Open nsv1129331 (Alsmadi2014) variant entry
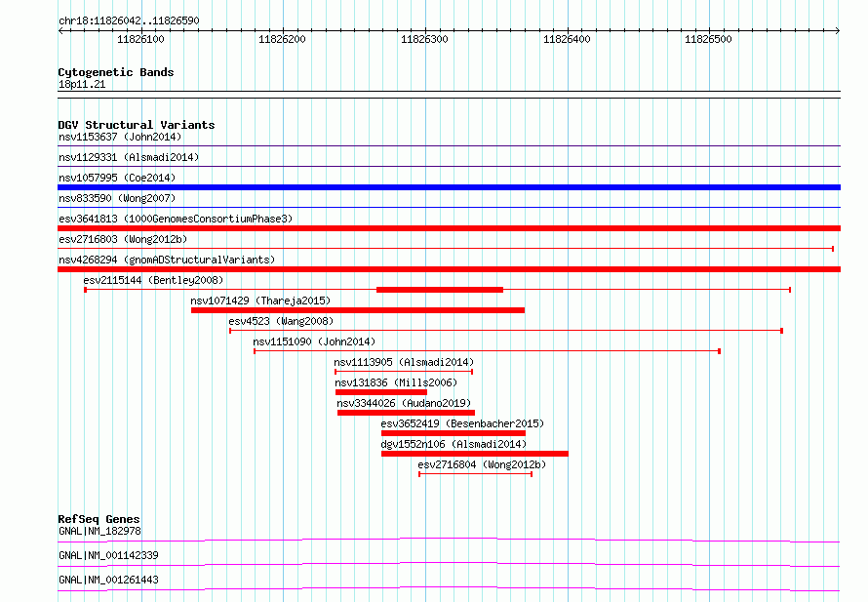The height and width of the screenshot is (602, 868). point(129,157)
